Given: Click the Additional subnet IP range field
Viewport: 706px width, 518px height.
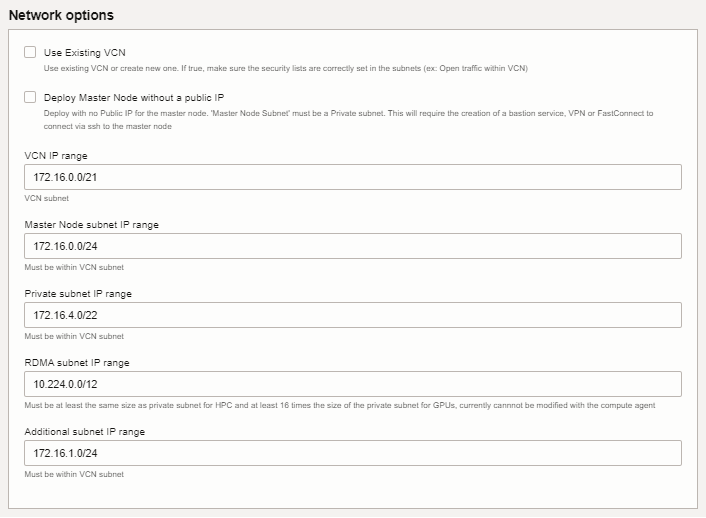Looking at the screenshot, I should point(353,453).
